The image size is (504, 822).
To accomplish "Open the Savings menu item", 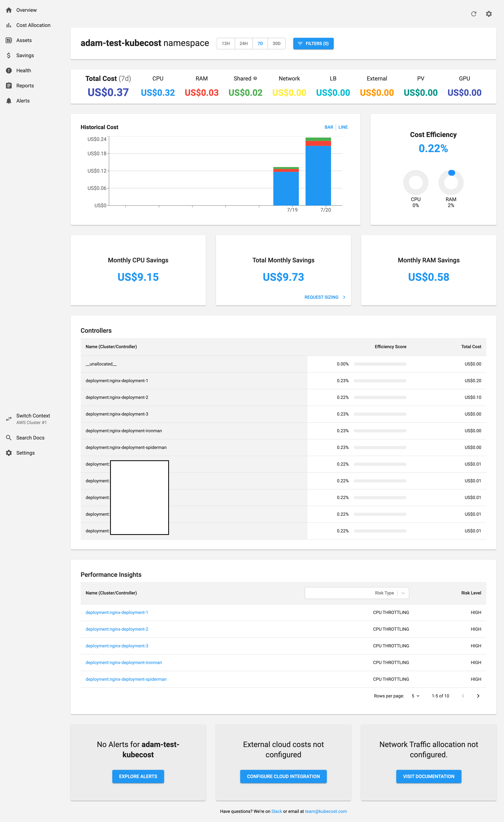I will point(25,55).
